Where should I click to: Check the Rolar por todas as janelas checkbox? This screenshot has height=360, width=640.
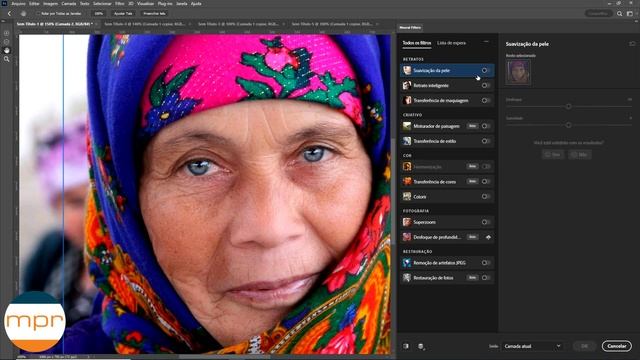coord(38,13)
